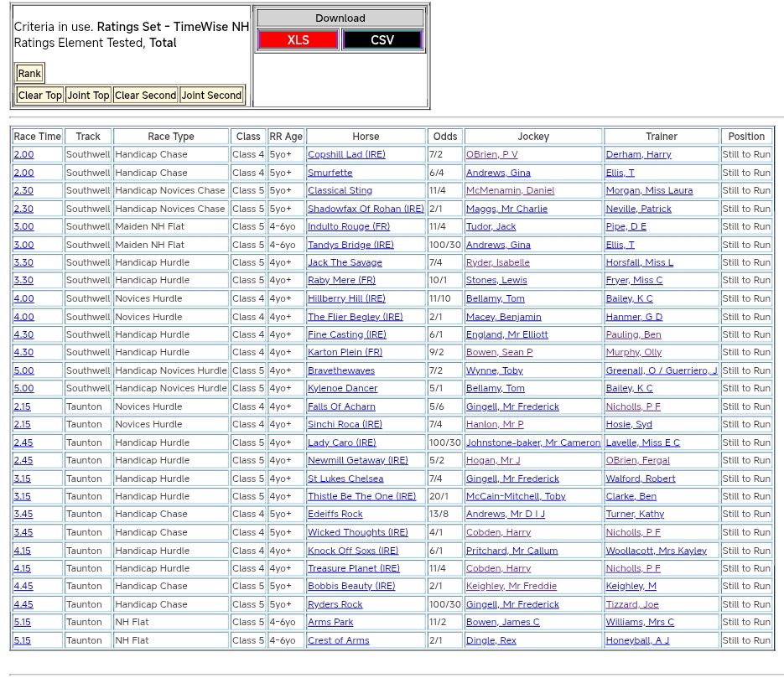Open trainer Williams, Mrs C

[639, 623]
